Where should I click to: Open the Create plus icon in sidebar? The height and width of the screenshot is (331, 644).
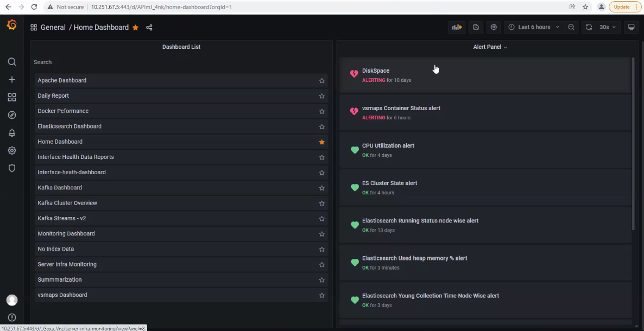[12, 80]
